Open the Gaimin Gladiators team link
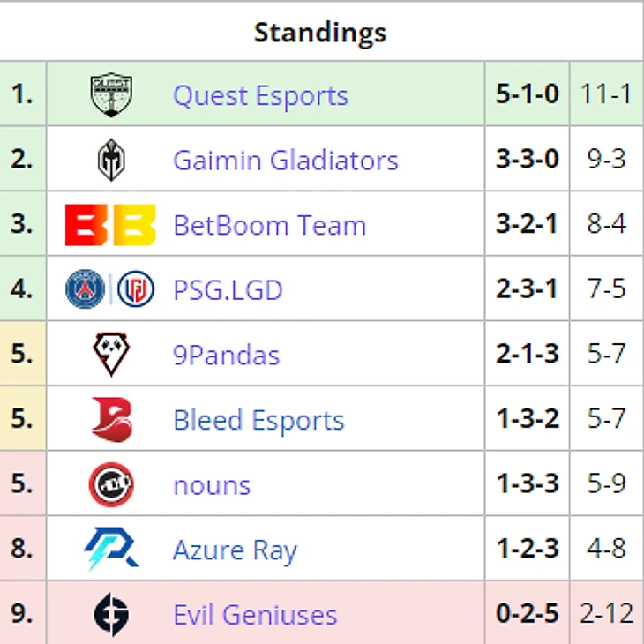This screenshot has height=644, width=644. (286, 161)
